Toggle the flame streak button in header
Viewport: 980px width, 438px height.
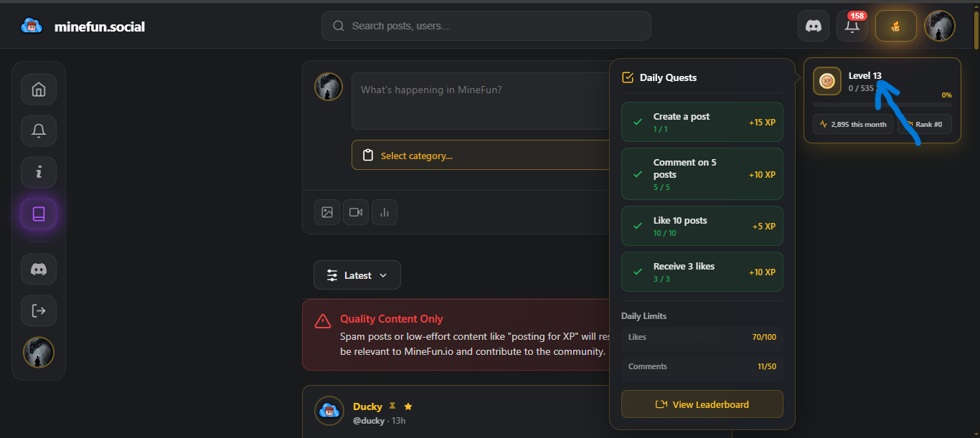895,26
